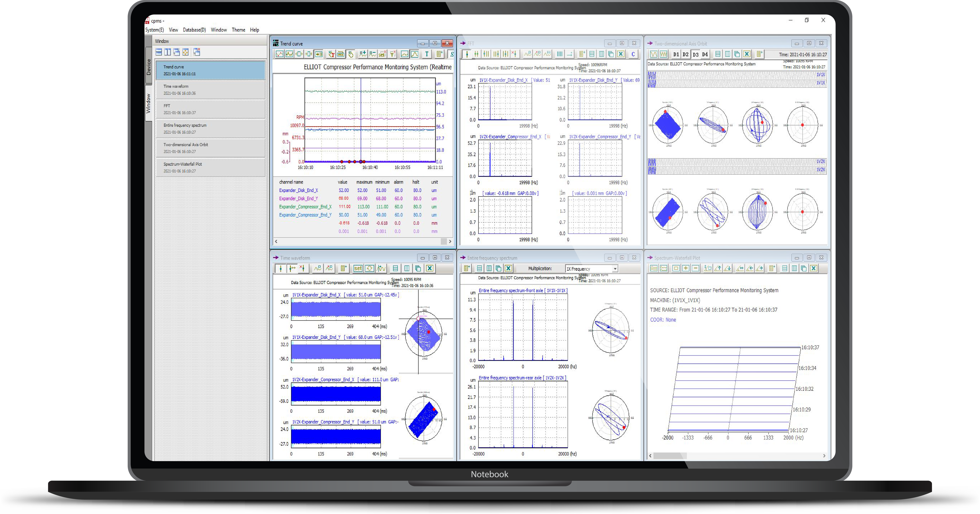Screen dimensions: 980x514
Task: Click expand time range icon in Trend curve toolbar
Action: pyautogui.click(x=299, y=54)
